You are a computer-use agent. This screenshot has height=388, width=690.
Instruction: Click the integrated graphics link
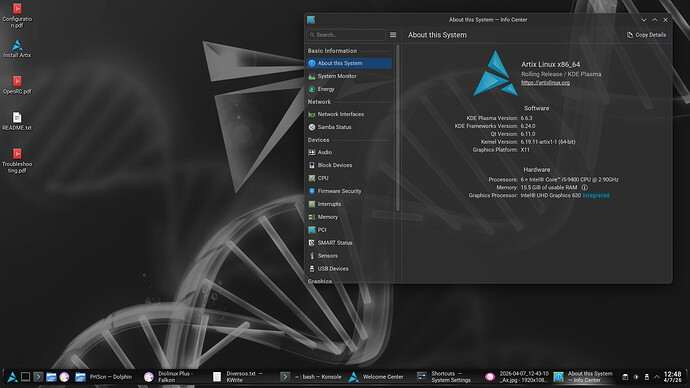pyautogui.click(x=596, y=195)
